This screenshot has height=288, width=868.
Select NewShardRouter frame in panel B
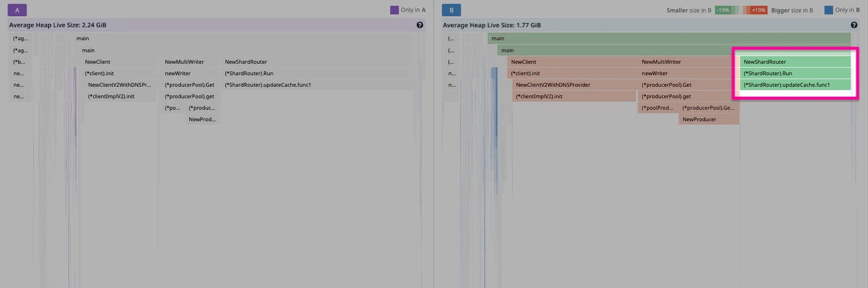pyautogui.click(x=795, y=62)
